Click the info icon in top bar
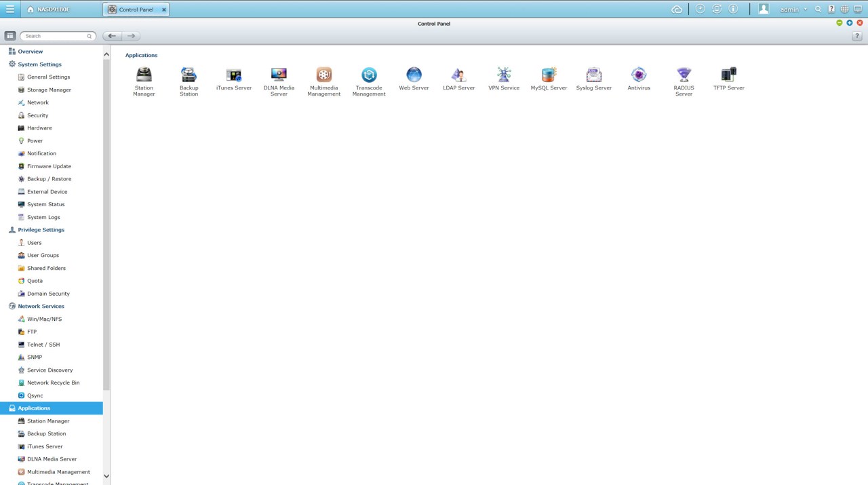Image resolution: width=868 pixels, height=485 pixels. pyautogui.click(x=733, y=9)
